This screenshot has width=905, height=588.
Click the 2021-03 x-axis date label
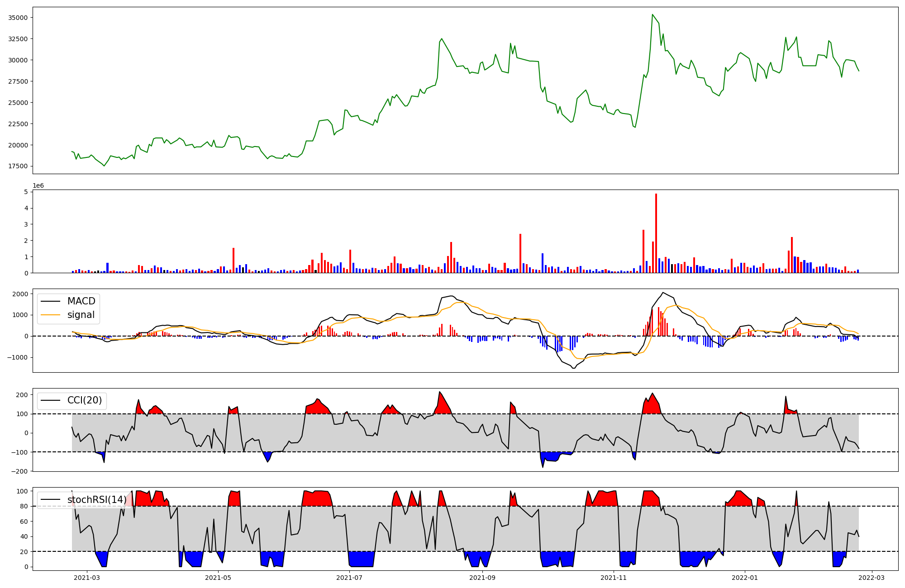coord(86,577)
